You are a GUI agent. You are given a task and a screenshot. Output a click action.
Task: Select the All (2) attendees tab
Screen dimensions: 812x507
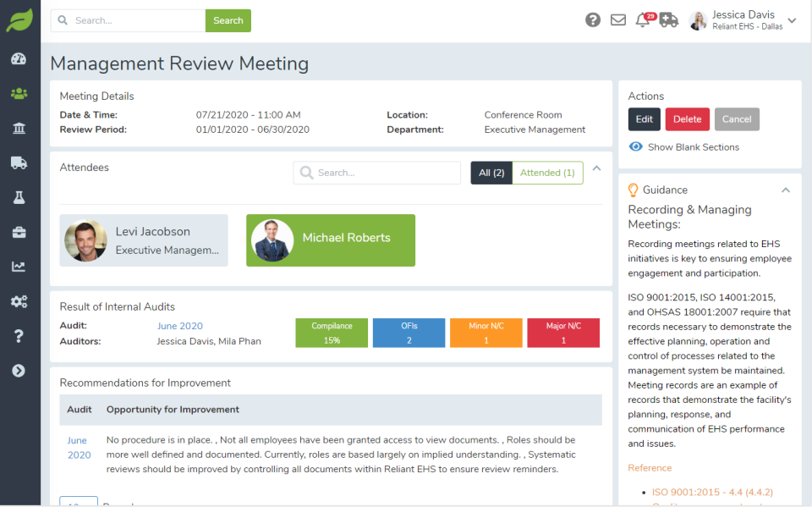coord(491,172)
